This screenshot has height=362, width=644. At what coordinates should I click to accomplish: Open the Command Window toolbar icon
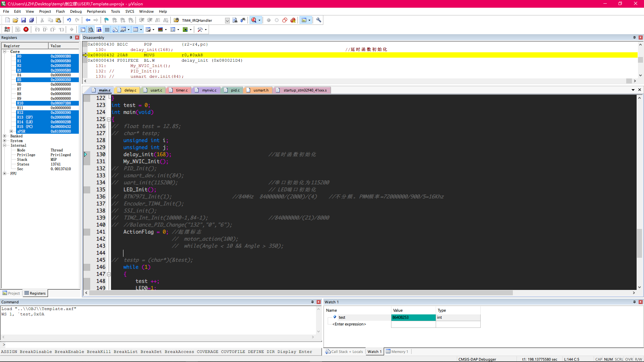pyautogui.click(x=83, y=29)
